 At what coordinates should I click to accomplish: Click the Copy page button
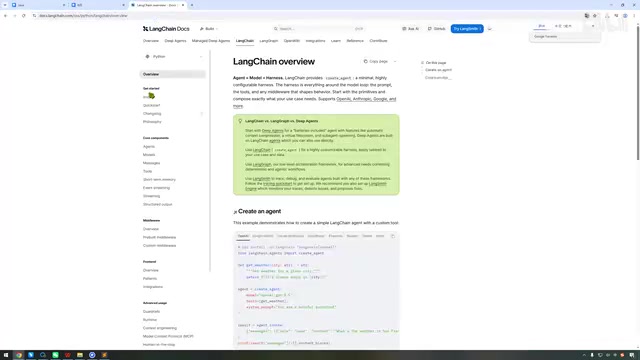point(376,61)
